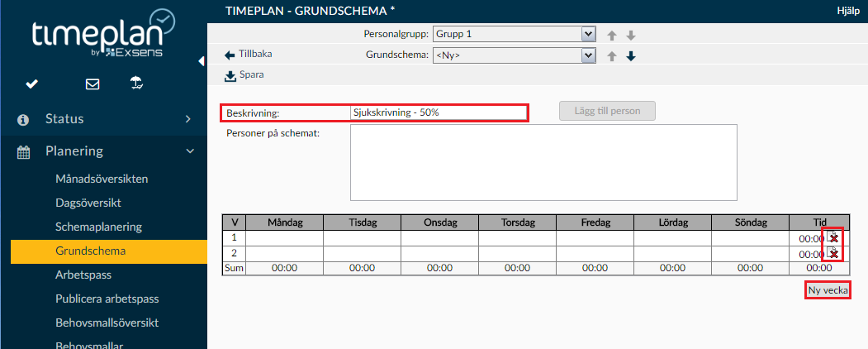
Task: Click the Torsdag column header
Action: click(x=518, y=222)
